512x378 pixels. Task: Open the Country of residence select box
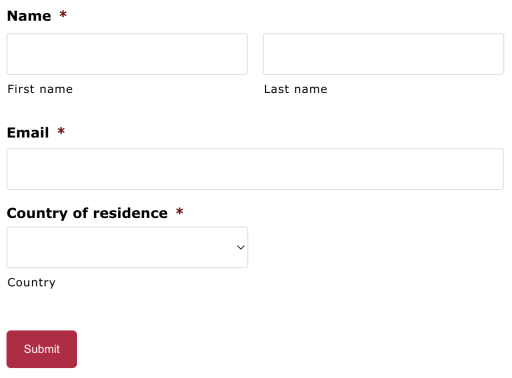(x=127, y=247)
